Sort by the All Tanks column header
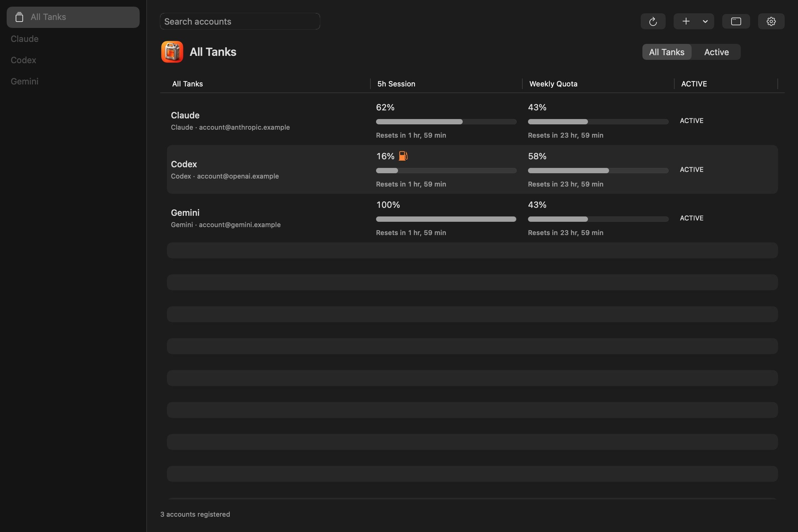Image resolution: width=798 pixels, height=532 pixels. click(x=187, y=84)
